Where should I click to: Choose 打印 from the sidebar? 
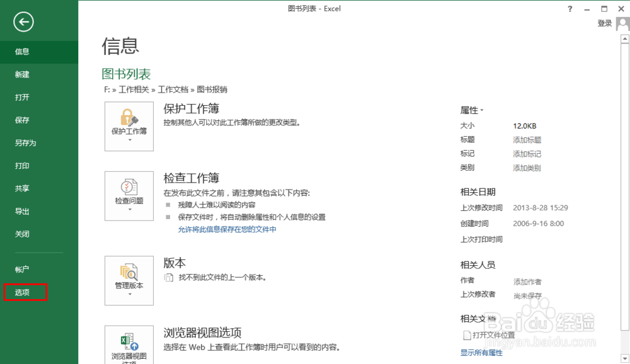click(x=39, y=166)
